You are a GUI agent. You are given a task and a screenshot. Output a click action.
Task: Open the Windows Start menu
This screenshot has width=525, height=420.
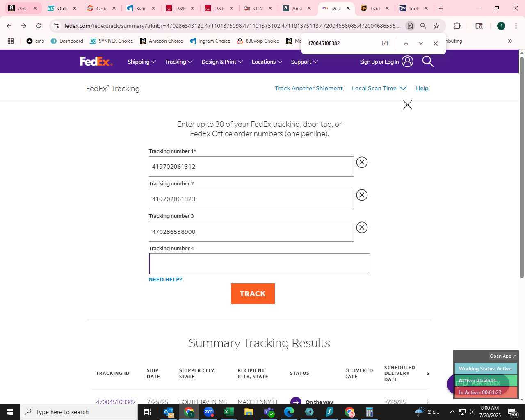click(10, 412)
